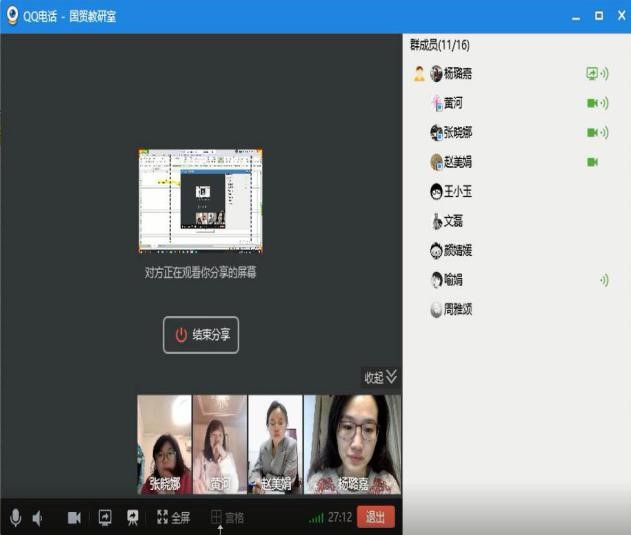Click 颜靖媛 in the member list
The height and width of the screenshot is (535, 631).
[x=458, y=250]
